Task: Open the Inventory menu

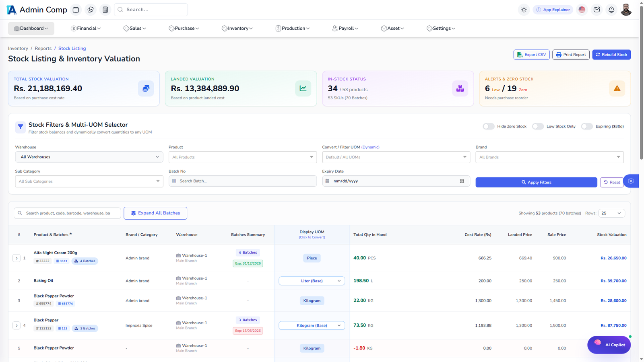Action: [237, 28]
